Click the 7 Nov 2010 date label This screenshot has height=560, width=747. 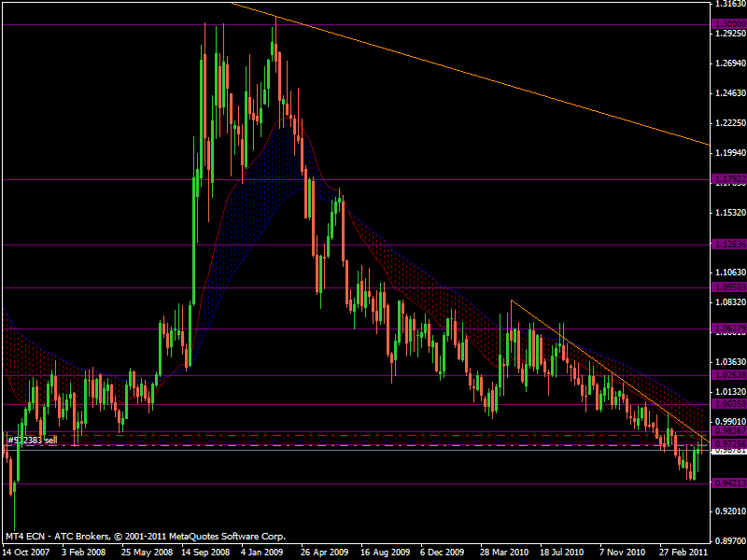click(x=623, y=553)
